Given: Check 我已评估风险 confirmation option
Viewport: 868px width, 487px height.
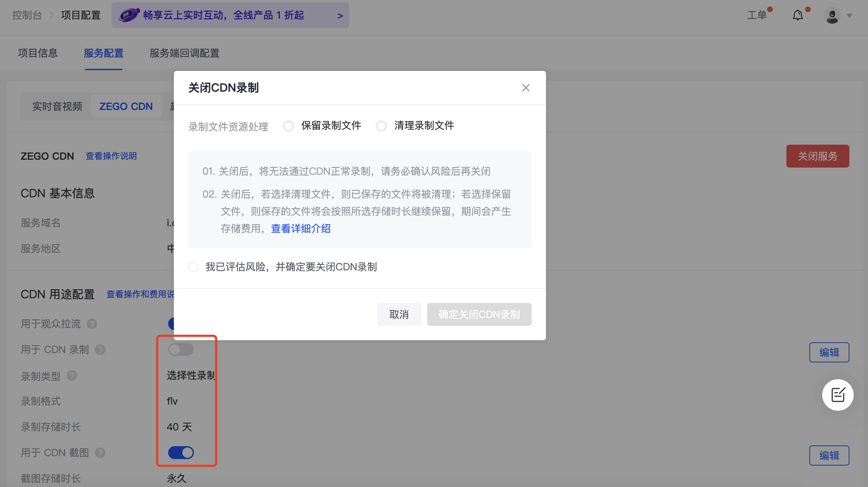Looking at the screenshot, I should click(193, 267).
